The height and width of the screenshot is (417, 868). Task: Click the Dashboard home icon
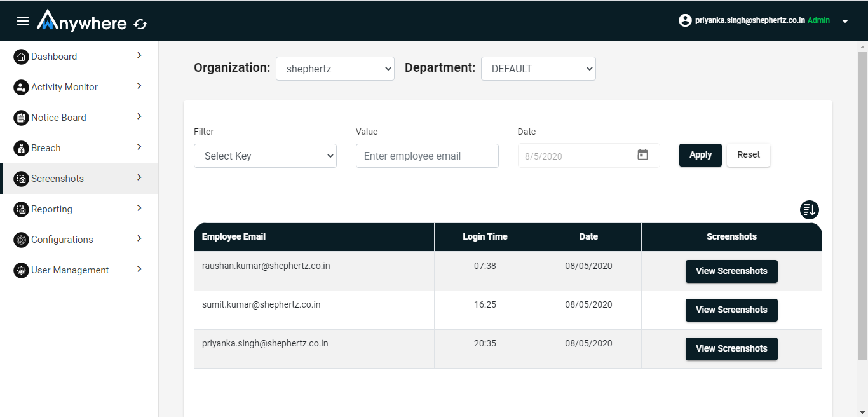[21, 57]
